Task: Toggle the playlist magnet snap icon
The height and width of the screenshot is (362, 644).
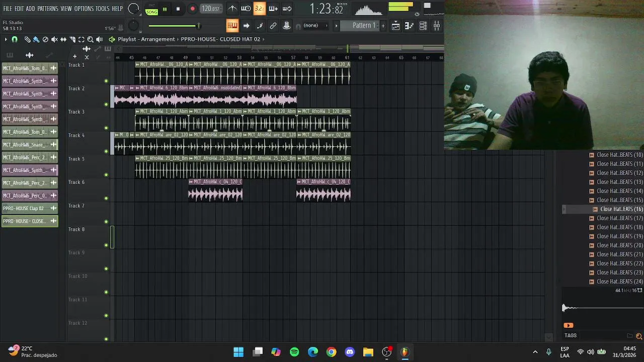Action: tap(15, 39)
